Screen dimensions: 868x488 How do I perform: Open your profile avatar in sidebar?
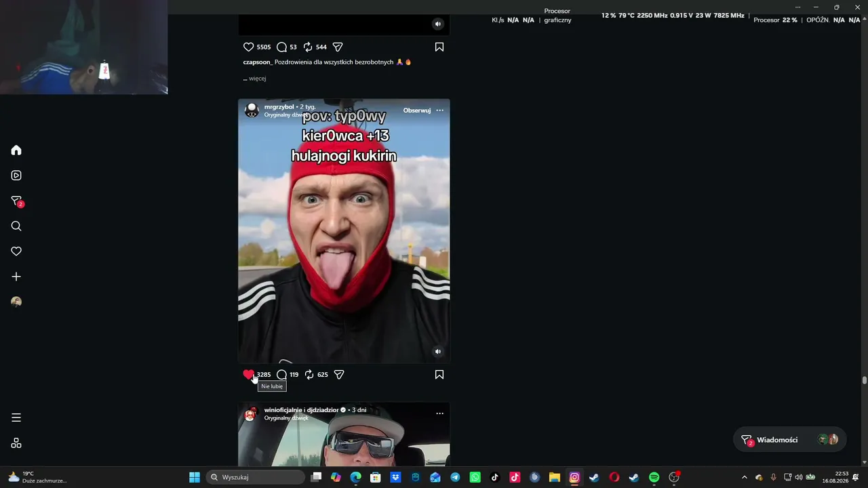(16, 302)
